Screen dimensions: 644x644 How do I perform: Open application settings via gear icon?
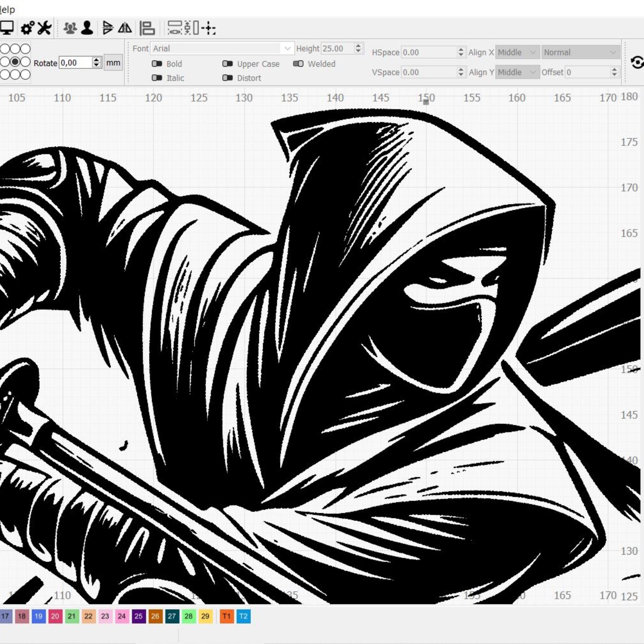28,29
